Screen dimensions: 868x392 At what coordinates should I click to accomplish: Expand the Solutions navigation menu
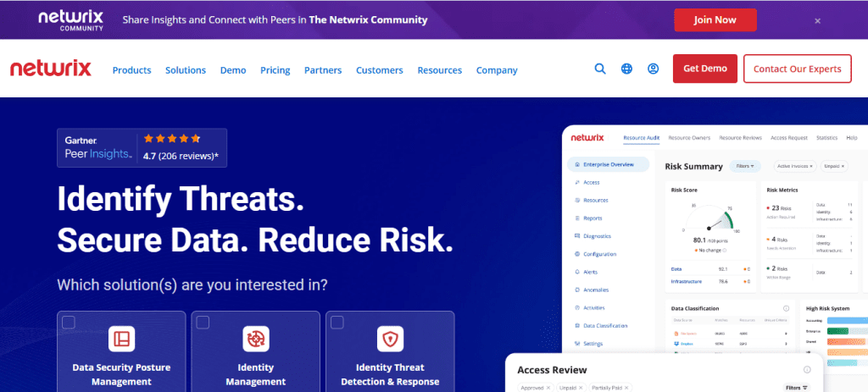click(186, 70)
